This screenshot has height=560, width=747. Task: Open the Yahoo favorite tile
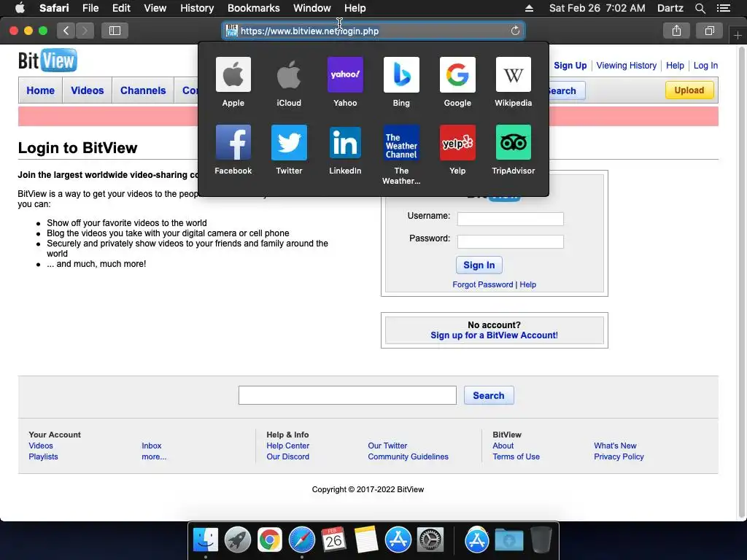tap(345, 75)
